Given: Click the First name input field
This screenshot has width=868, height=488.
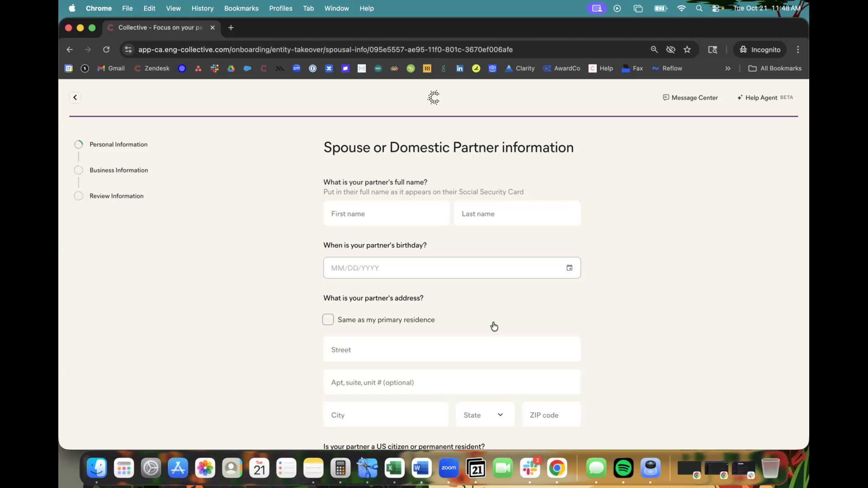Looking at the screenshot, I should [387, 214].
